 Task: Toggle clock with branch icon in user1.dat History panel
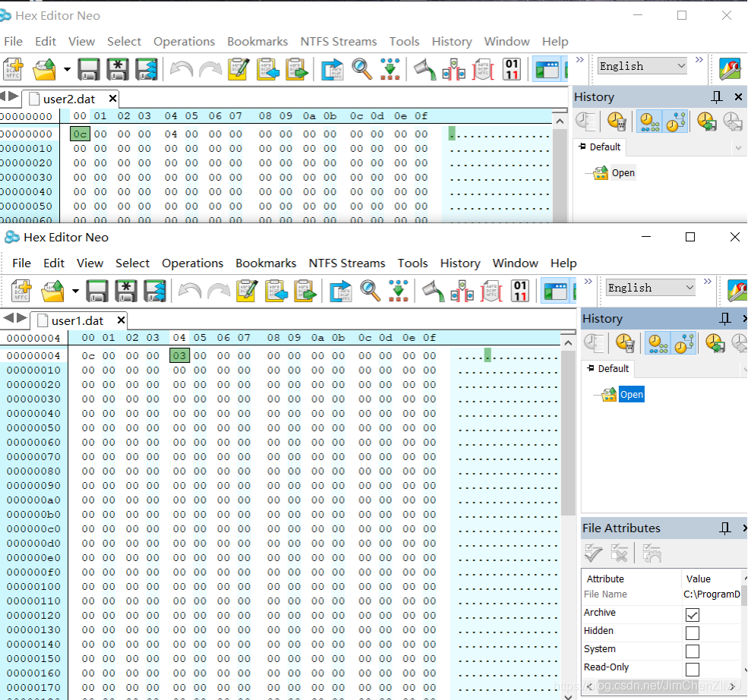683,343
